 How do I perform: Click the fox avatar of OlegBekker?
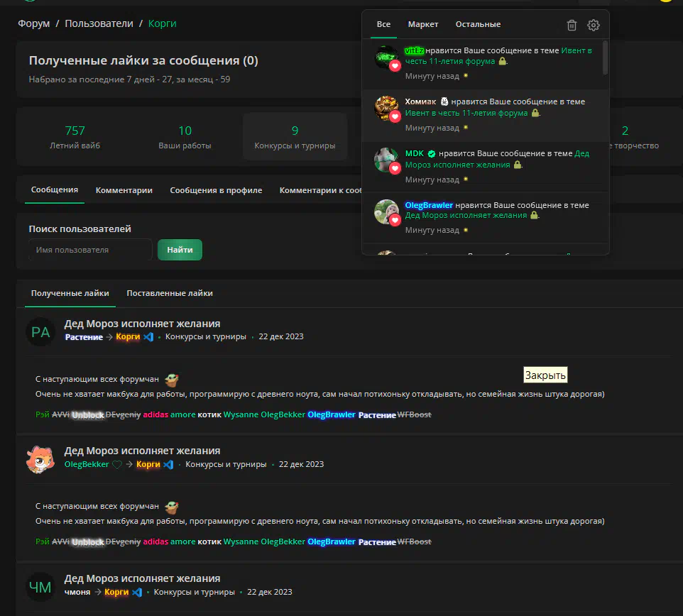[40, 459]
